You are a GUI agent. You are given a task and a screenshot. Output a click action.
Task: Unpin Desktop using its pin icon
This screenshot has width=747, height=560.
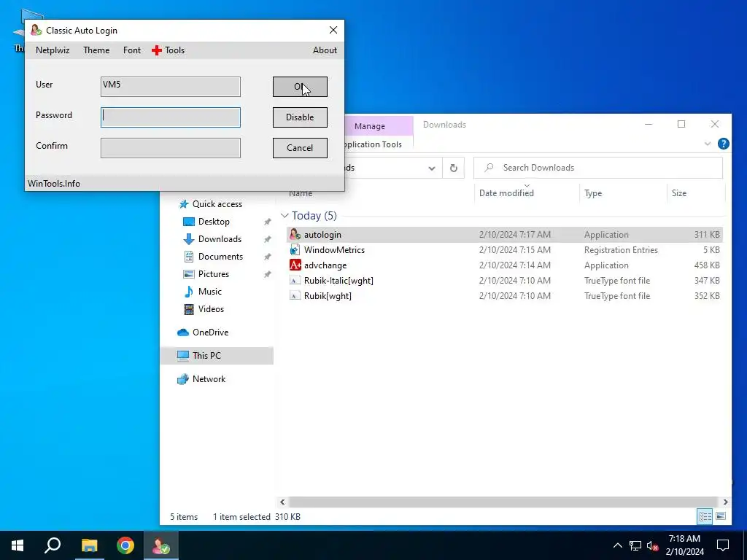click(x=268, y=222)
